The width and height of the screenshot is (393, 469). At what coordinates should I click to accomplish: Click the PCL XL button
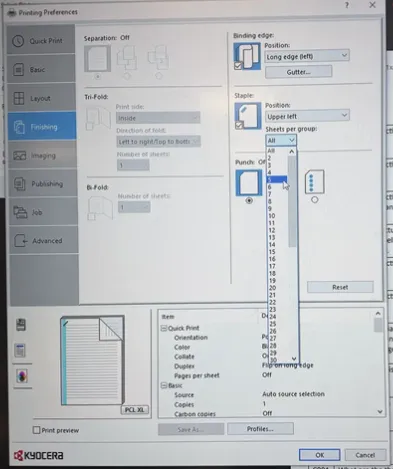[135, 410]
